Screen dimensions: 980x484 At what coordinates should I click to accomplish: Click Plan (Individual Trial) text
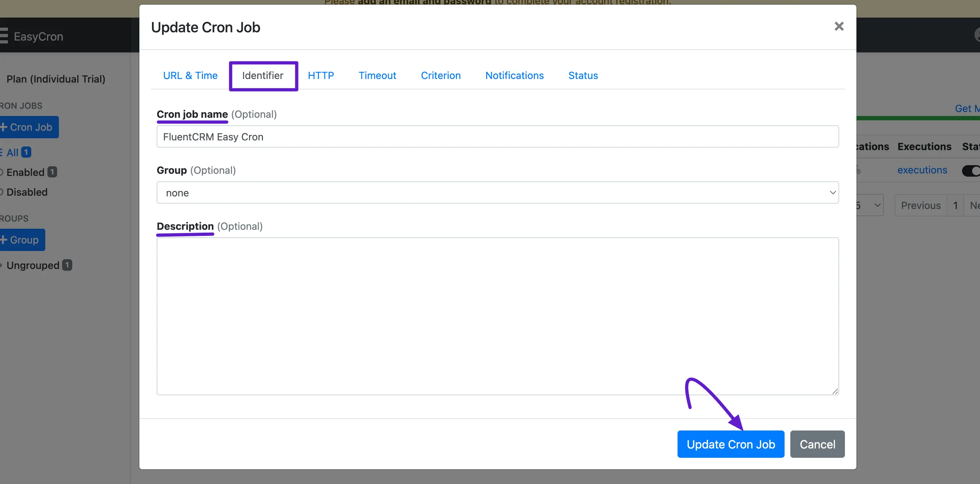pyautogui.click(x=56, y=79)
